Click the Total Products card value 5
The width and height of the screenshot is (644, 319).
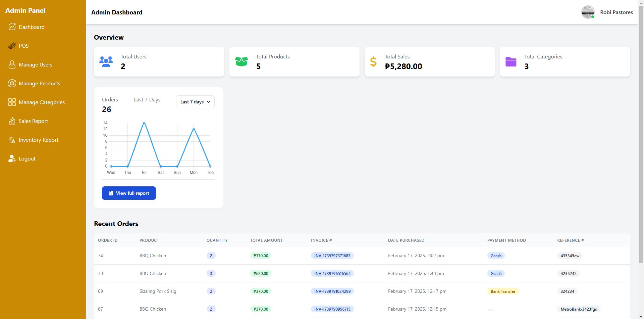coord(258,66)
